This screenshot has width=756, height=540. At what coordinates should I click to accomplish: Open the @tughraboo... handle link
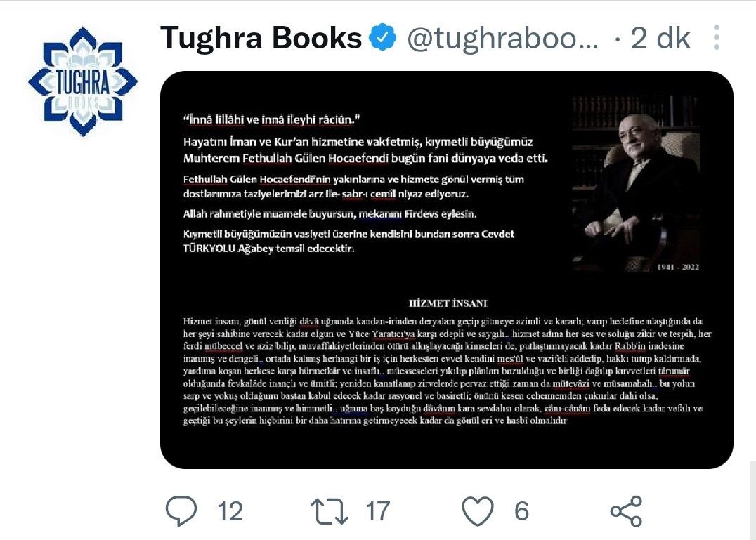point(502,38)
